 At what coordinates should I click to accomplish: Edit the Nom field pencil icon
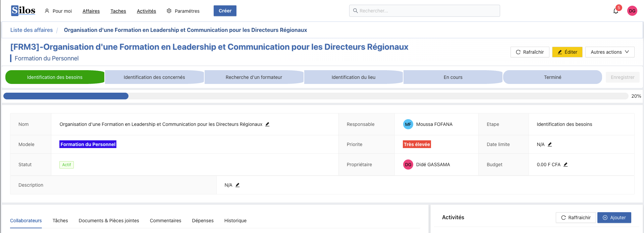point(267,124)
